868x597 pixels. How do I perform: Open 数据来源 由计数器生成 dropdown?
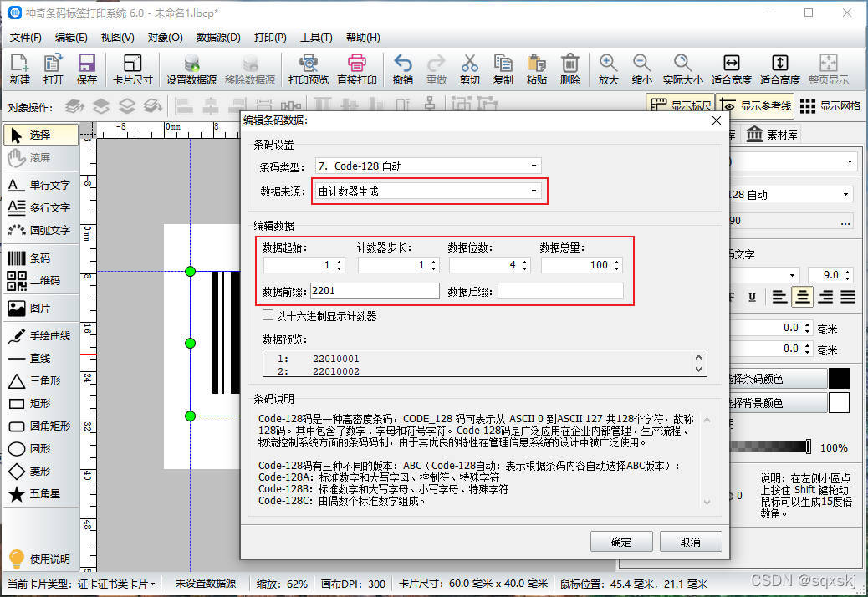tap(428, 191)
